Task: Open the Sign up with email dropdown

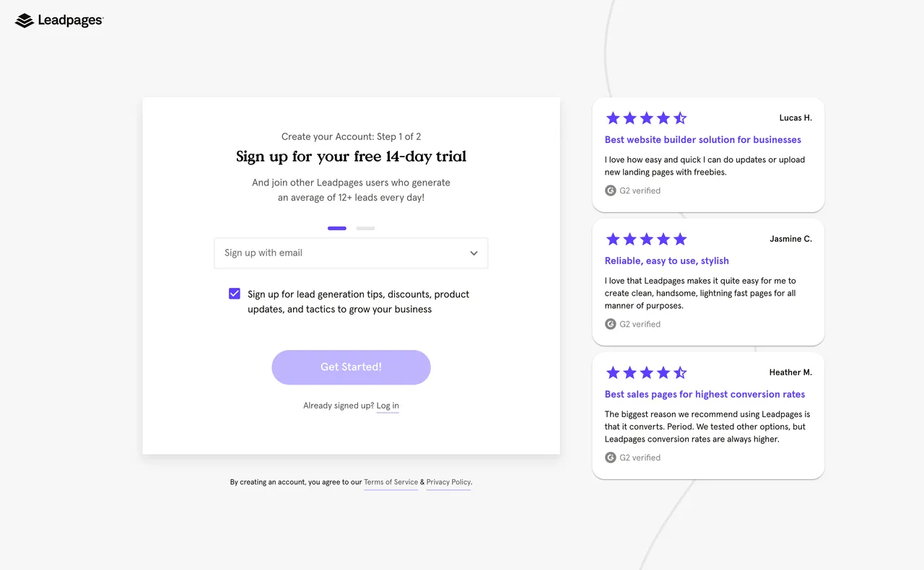Action: point(351,253)
